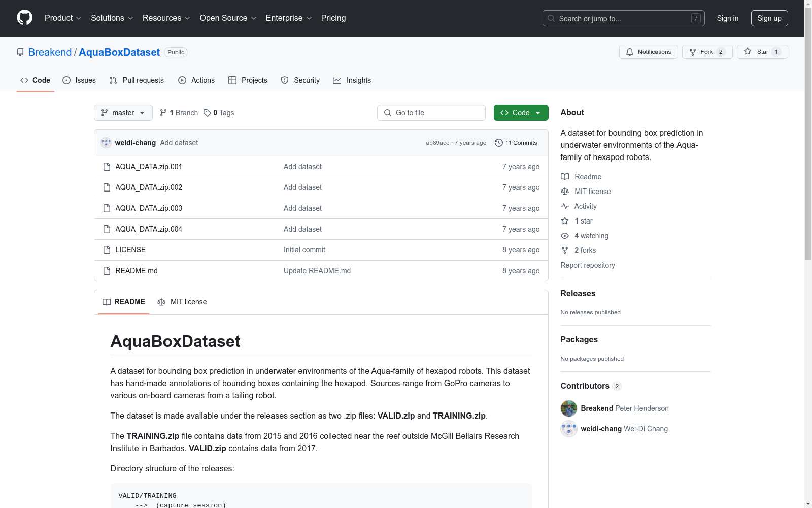The width and height of the screenshot is (812, 508).
Task: Open file AQUA_DATA.zip.002
Action: pyautogui.click(x=149, y=187)
